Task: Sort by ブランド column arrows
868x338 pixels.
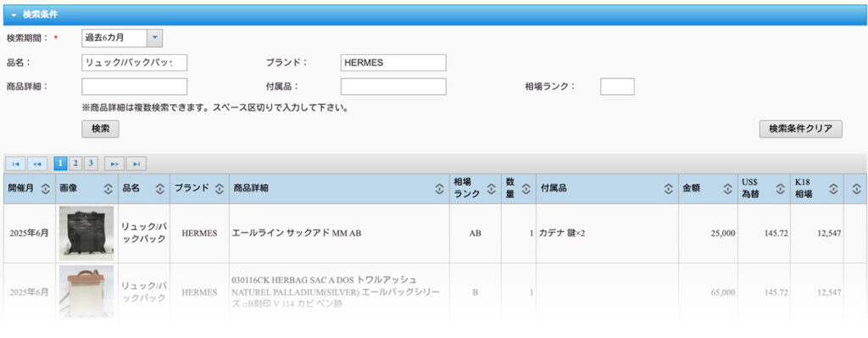Action: (x=220, y=189)
